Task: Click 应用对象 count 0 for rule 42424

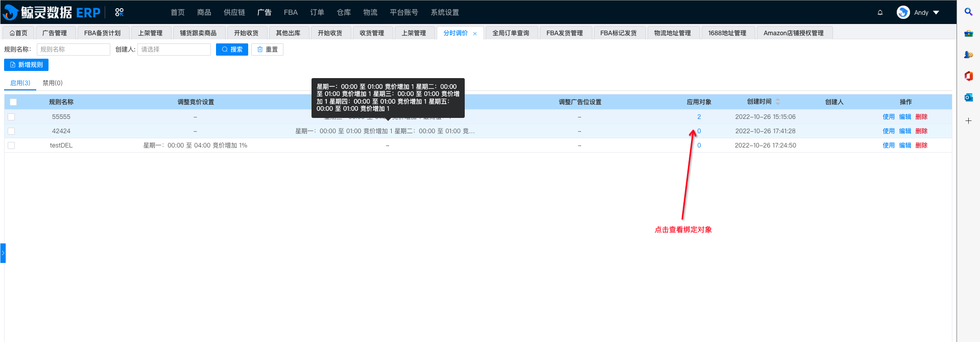Action: click(699, 131)
